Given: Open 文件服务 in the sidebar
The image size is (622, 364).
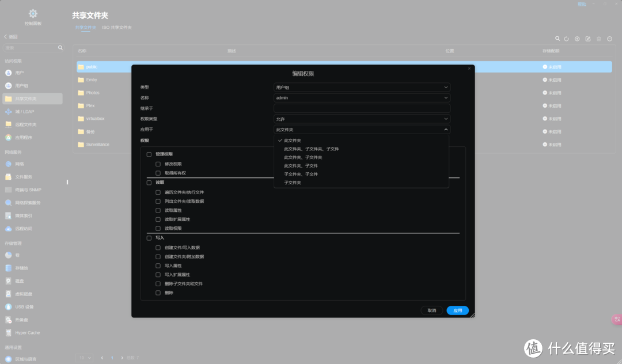Looking at the screenshot, I should tap(32, 177).
